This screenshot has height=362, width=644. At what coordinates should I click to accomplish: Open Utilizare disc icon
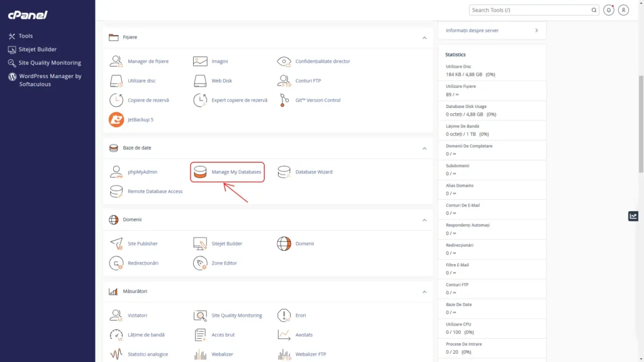pos(116,81)
